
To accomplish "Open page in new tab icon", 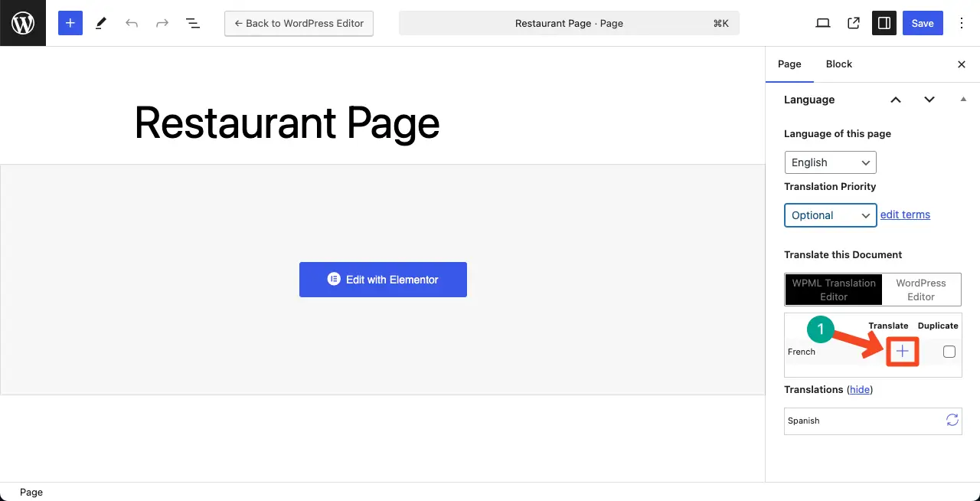I will [854, 23].
